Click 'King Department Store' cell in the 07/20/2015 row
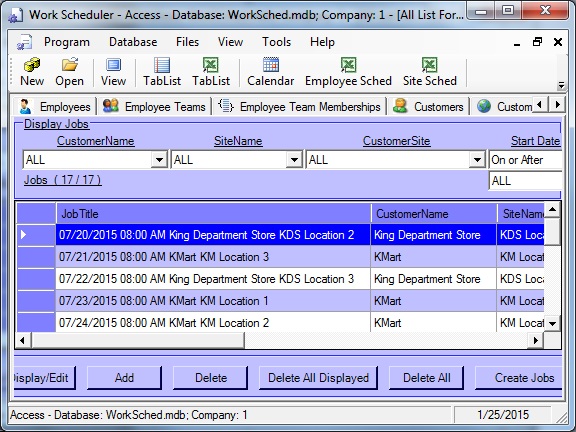The width and height of the screenshot is (576, 432). [434, 235]
